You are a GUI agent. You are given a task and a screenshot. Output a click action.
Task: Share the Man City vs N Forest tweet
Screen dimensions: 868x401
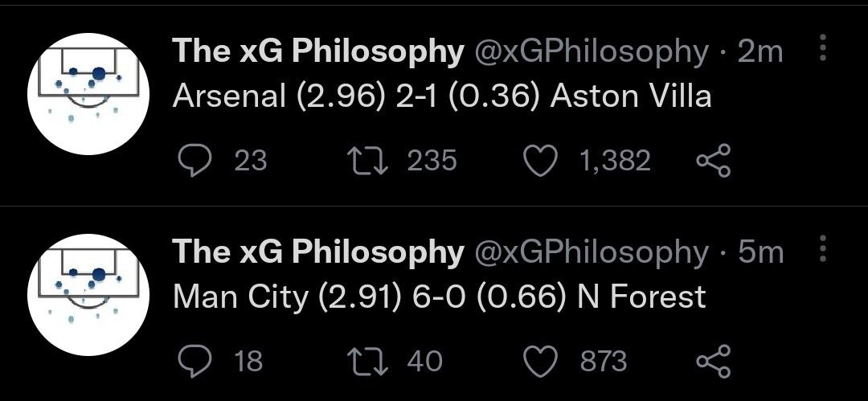click(713, 361)
